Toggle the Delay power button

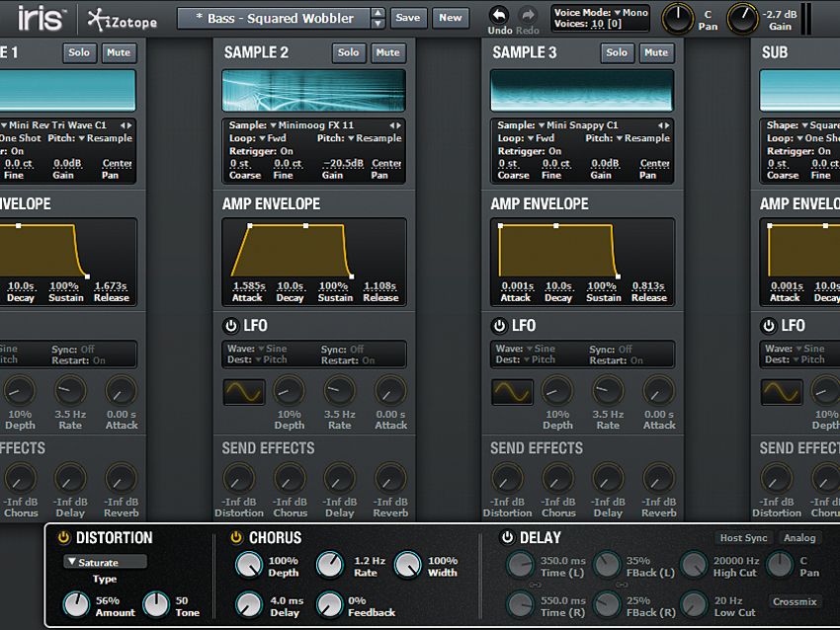pyautogui.click(x=507, y=537)
